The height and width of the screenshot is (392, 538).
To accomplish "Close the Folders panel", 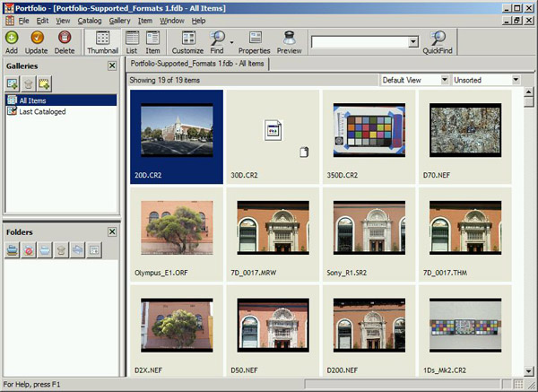I will point(112,231).
